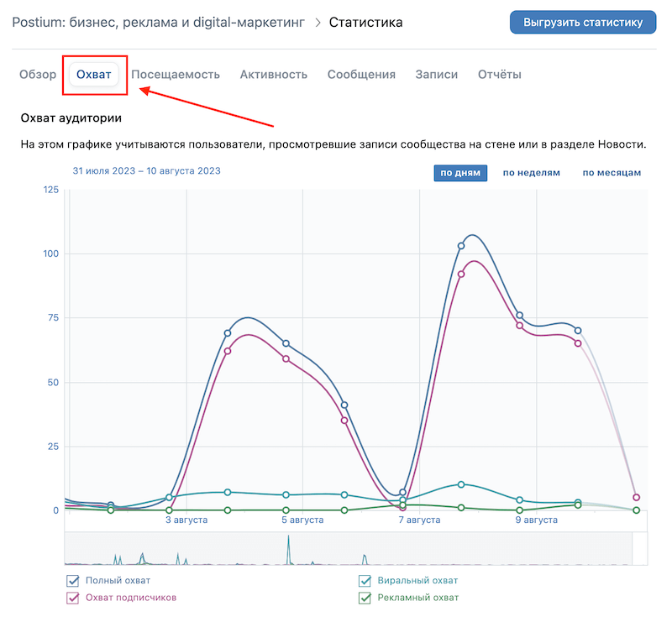Group the chart по месяцам

pyautogui.click(x=612, y=173)
